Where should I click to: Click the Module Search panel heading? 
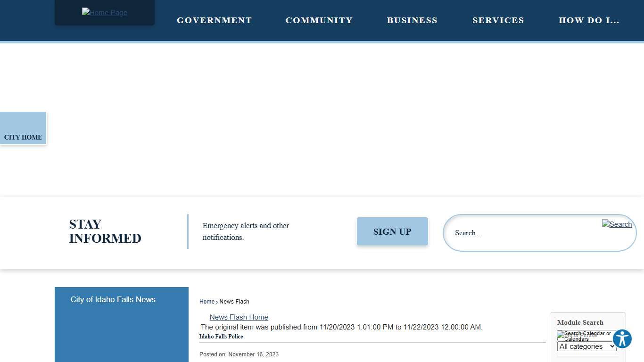pos(580,323)
